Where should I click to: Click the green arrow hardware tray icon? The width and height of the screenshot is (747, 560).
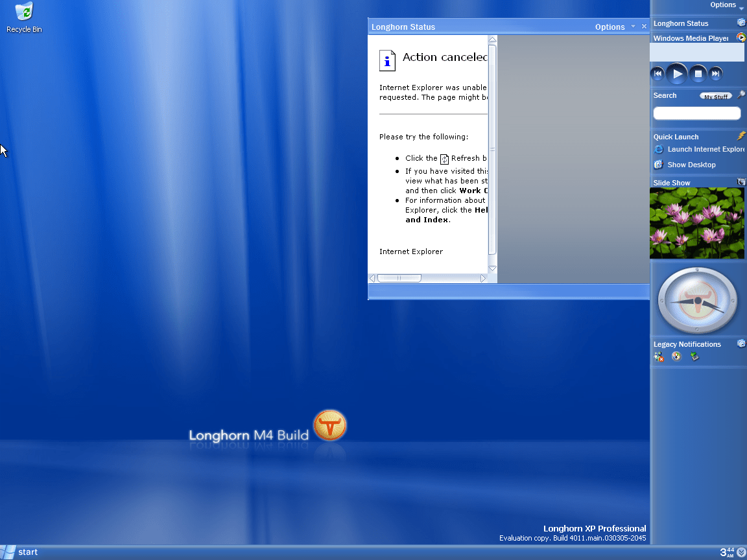coord(694,356)
